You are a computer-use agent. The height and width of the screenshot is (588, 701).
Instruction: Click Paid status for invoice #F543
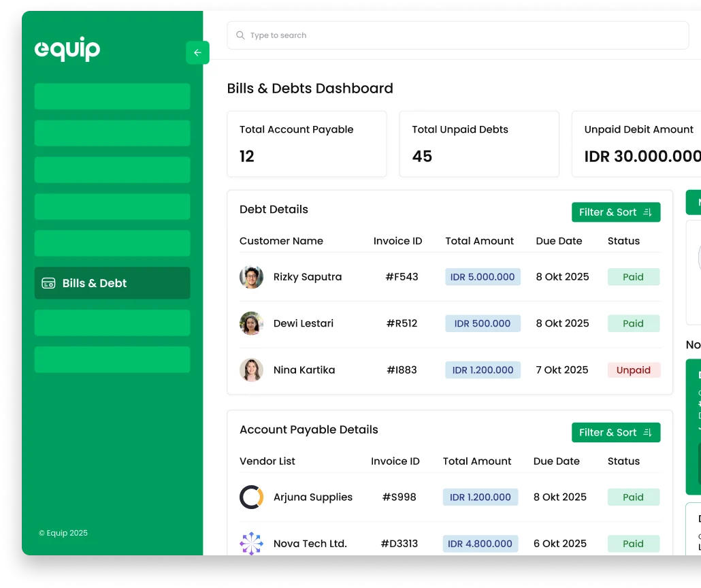coord(633,277)
